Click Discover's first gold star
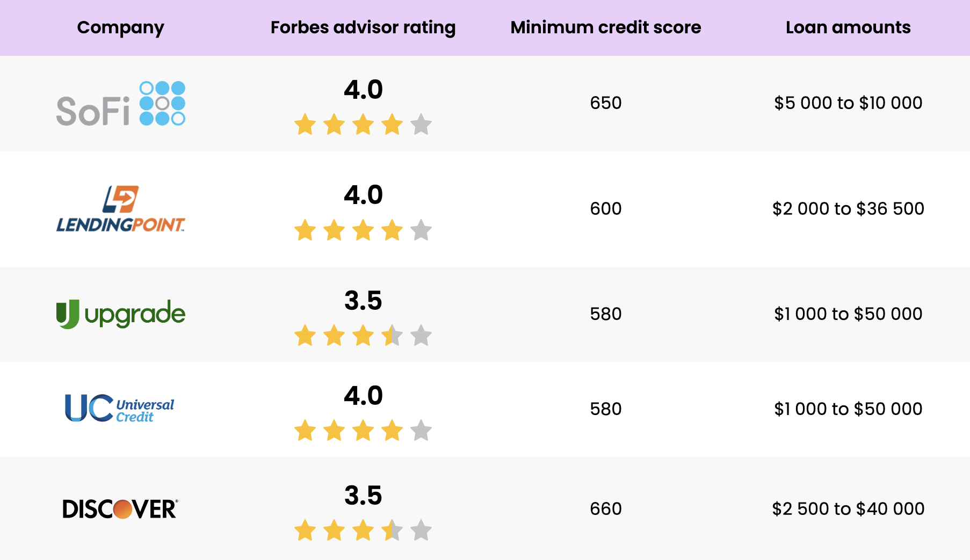The height and width of the screenshot is (560, 970). click(x=305, y=530)
